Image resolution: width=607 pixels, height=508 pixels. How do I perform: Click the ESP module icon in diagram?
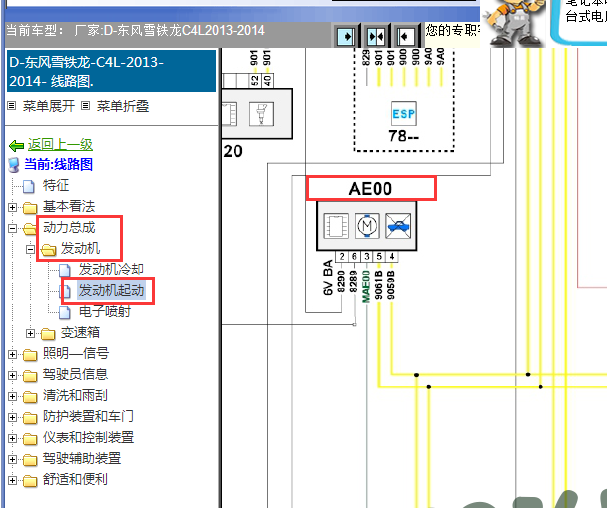pos(403,113)
